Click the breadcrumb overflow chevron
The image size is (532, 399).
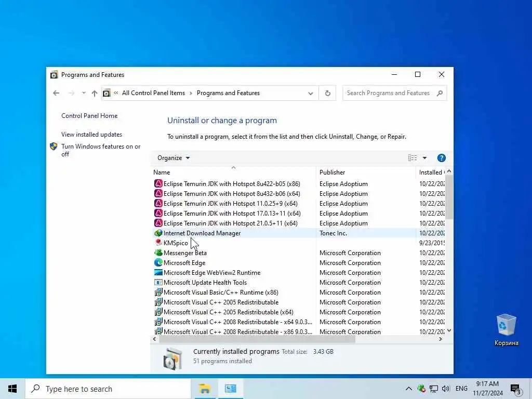point(116,93)
